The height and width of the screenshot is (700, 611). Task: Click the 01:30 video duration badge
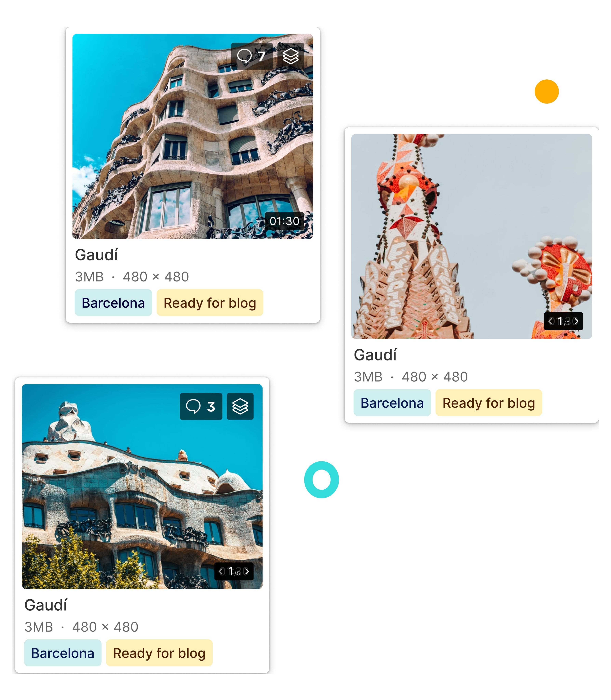tap(284, 221)
